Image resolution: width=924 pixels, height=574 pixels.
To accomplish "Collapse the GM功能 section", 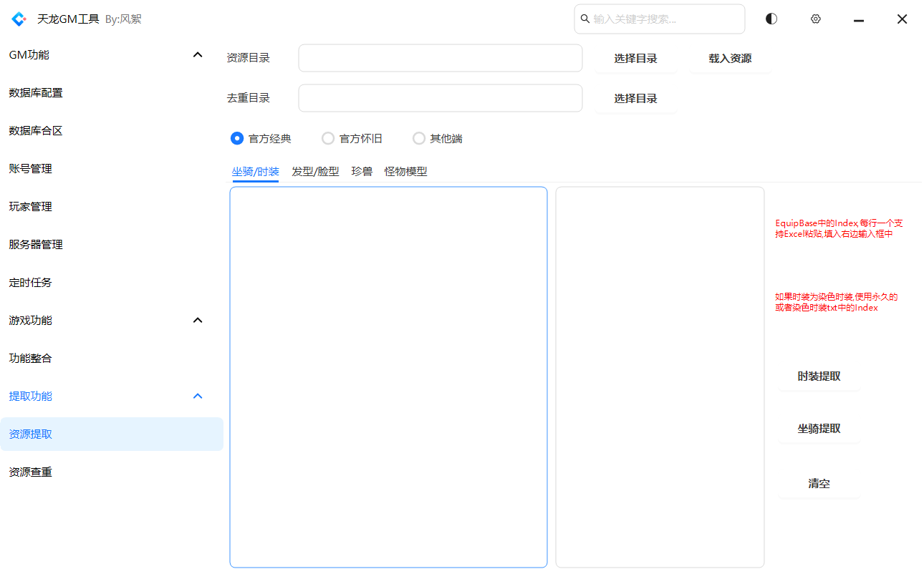I will click(198, 55).
